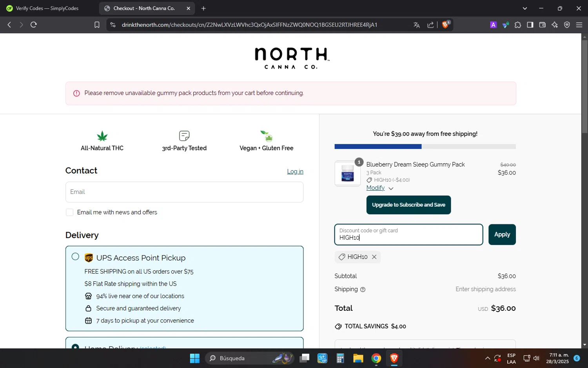Click Upgrade to Subscribe and Save
The height and width of the screenshot is (368, 588).
pos(408,205)
